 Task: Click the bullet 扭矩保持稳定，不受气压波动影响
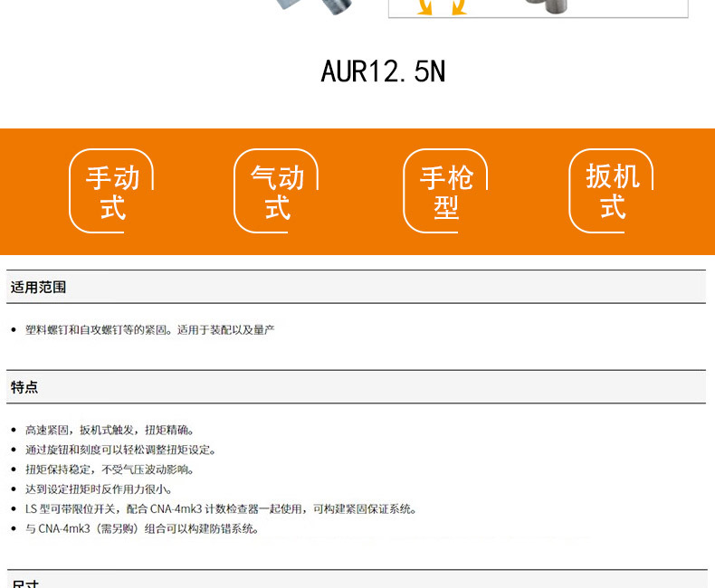tap(110, 469)
